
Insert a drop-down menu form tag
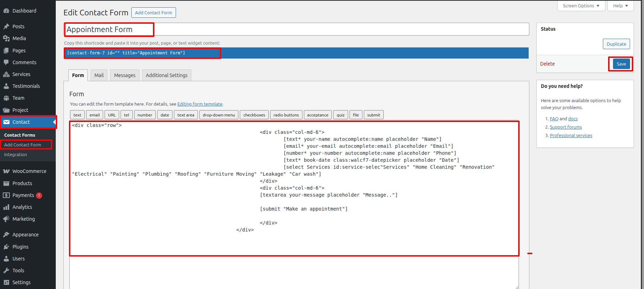[219, 115]
